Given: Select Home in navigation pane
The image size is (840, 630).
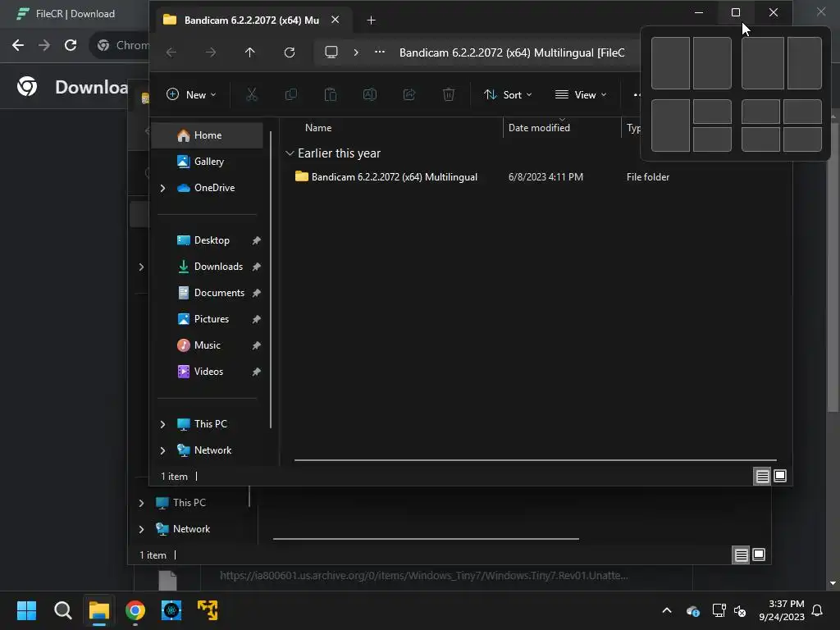Looking at the screenshot, I should (208, 135).
